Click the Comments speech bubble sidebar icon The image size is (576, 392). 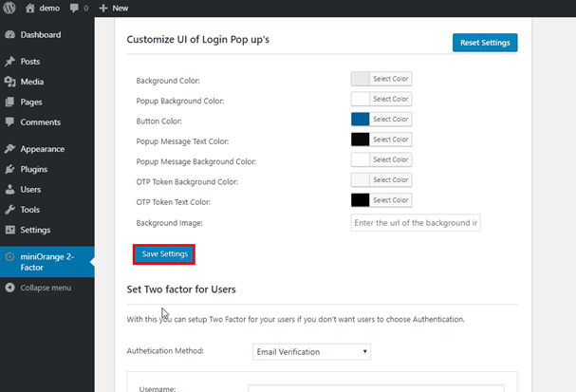9,122
